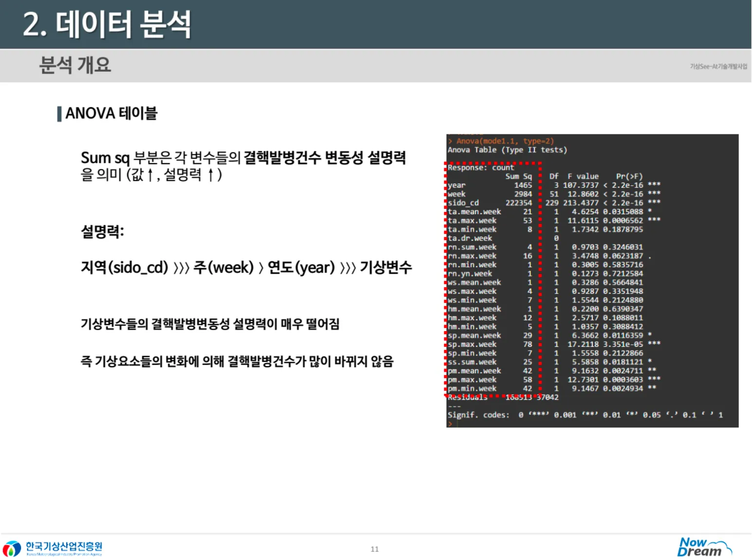Click the Pr(>F) column header

629,176
